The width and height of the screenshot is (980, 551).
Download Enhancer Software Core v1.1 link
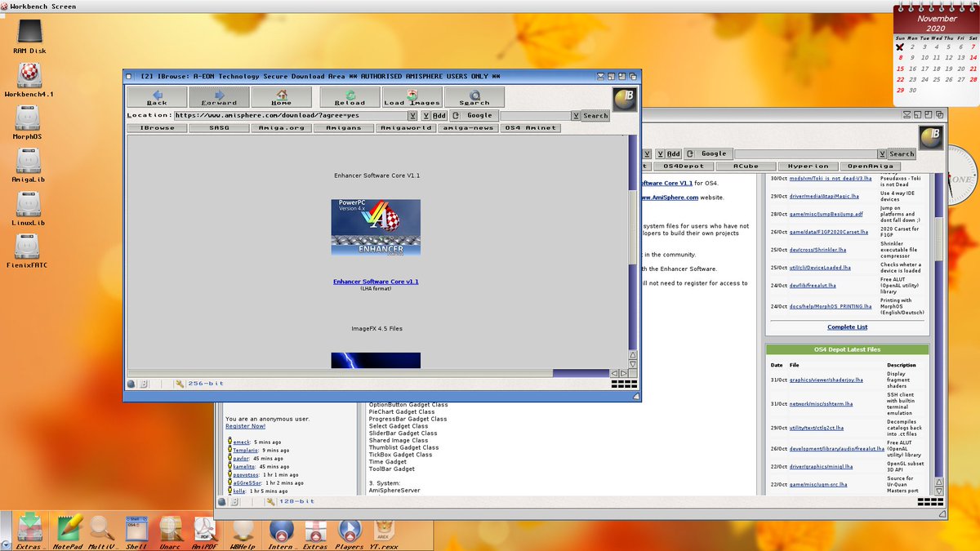(376, 282)
